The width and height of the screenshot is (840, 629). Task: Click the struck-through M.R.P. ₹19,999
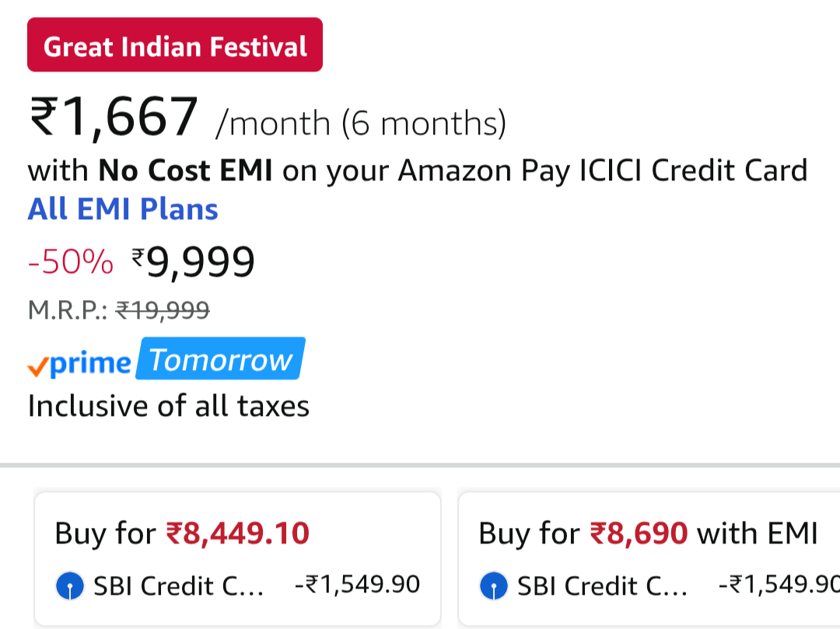[x=163, y=311]
